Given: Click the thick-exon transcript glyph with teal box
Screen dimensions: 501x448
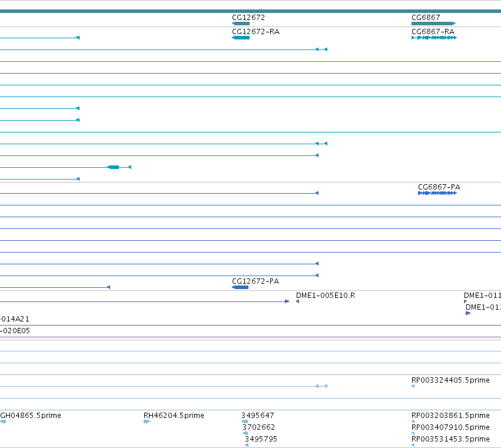Looking at the screenshot, I should [x=113, y=167].
